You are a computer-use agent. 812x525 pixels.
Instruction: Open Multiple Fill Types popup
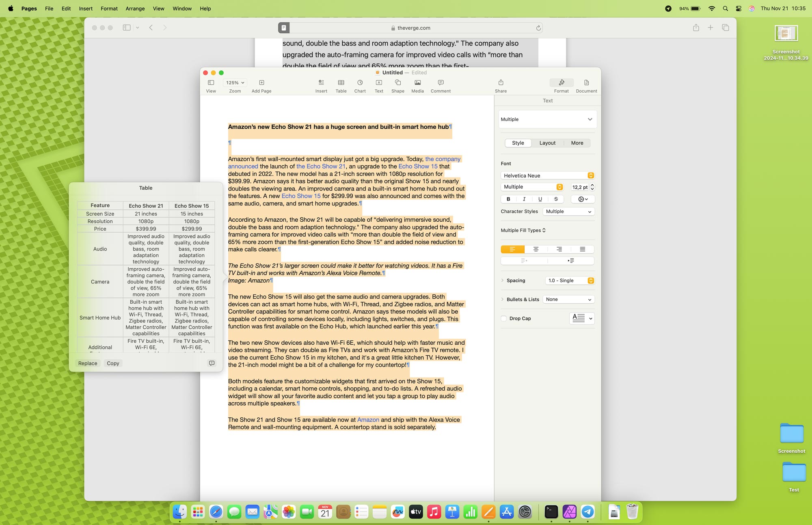tap(523, 230)
